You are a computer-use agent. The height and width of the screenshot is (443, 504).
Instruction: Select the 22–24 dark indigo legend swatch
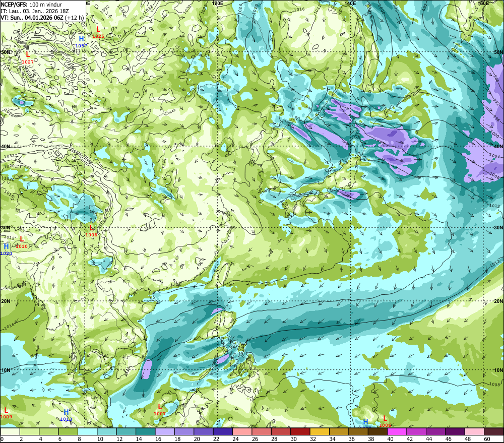coord(223,431)
